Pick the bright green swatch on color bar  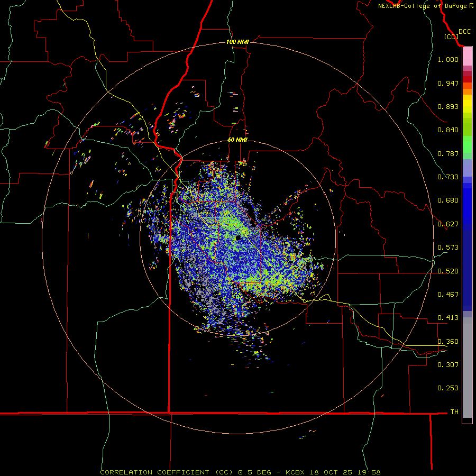467,144
